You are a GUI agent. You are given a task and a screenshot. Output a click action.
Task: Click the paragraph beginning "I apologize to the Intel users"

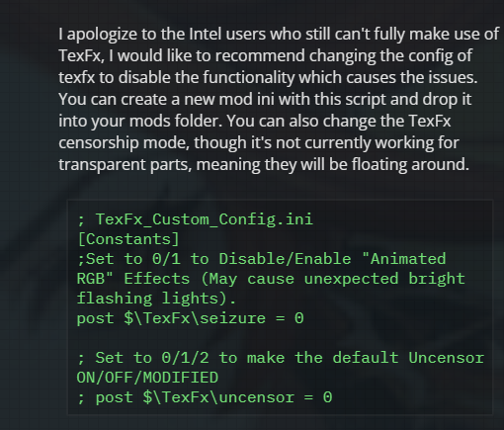pyautogui.click(x=279, y=99)
